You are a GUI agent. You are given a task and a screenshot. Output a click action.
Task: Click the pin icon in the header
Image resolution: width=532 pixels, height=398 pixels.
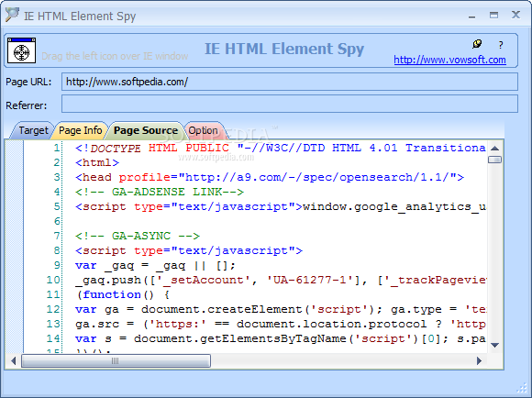click(x=477, y=44)
